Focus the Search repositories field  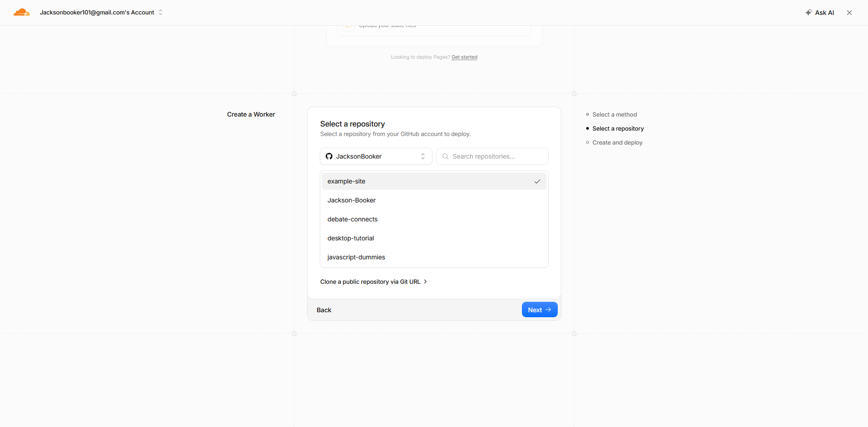[x=492, y=156]
